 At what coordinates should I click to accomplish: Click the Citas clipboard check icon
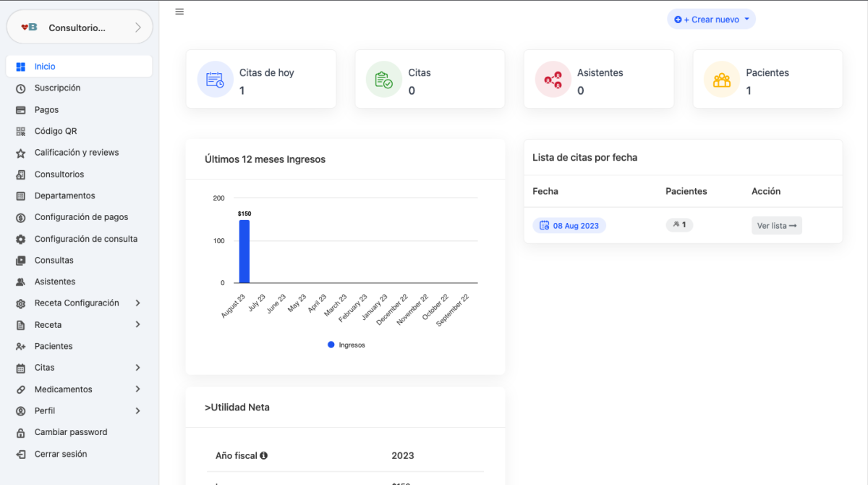(x=384, y=79)
